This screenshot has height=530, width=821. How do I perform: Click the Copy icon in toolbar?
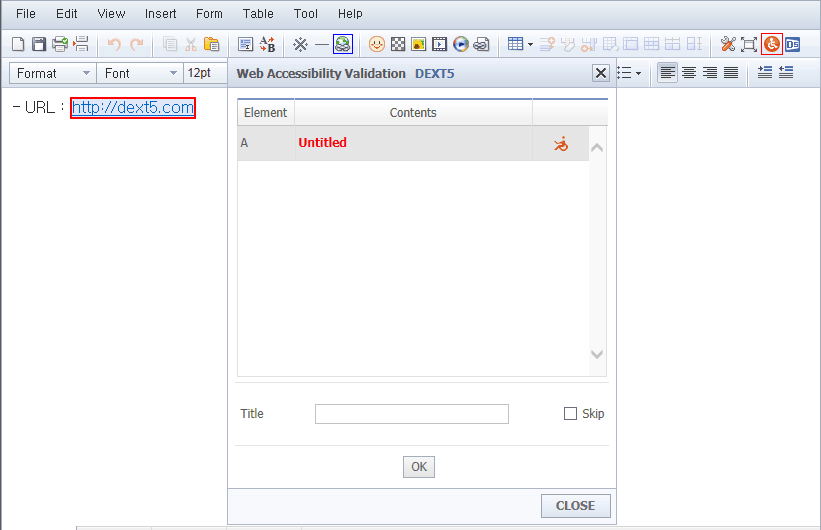click(170, 44)
